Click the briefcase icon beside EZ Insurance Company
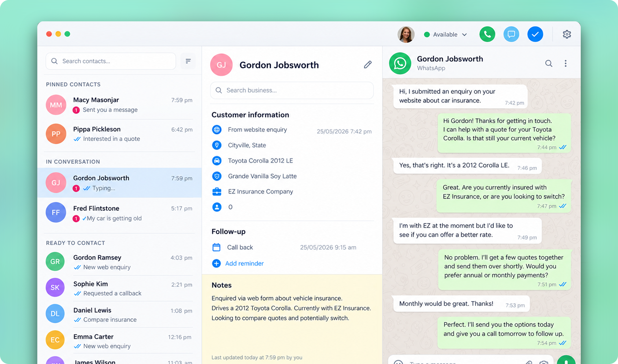This screenshot has width=618, height=364. (x=217, y=191)
